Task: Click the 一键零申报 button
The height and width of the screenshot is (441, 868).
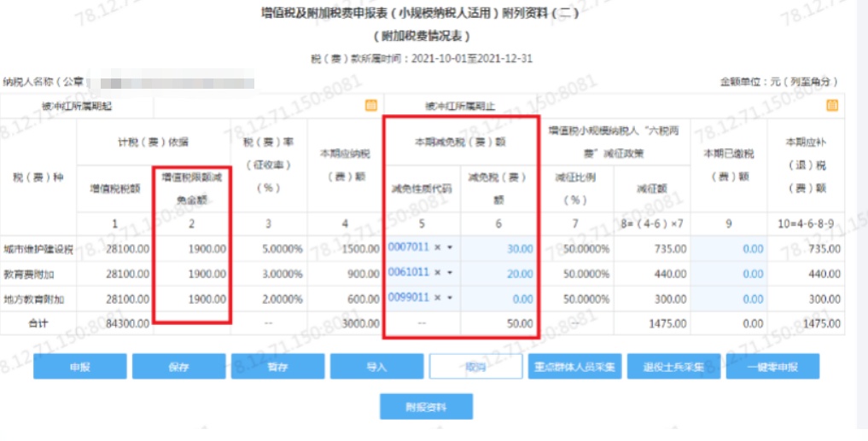Action: pos(772,366)
